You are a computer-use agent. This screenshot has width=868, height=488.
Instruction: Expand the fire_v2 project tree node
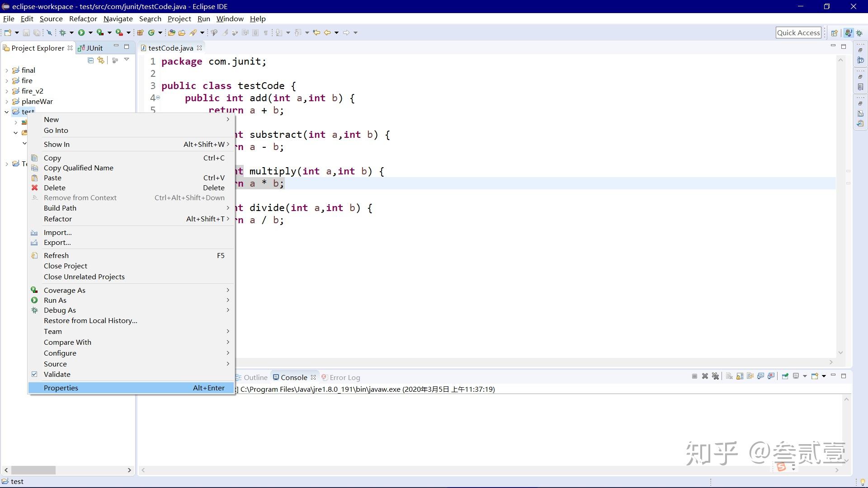[7, 91]
